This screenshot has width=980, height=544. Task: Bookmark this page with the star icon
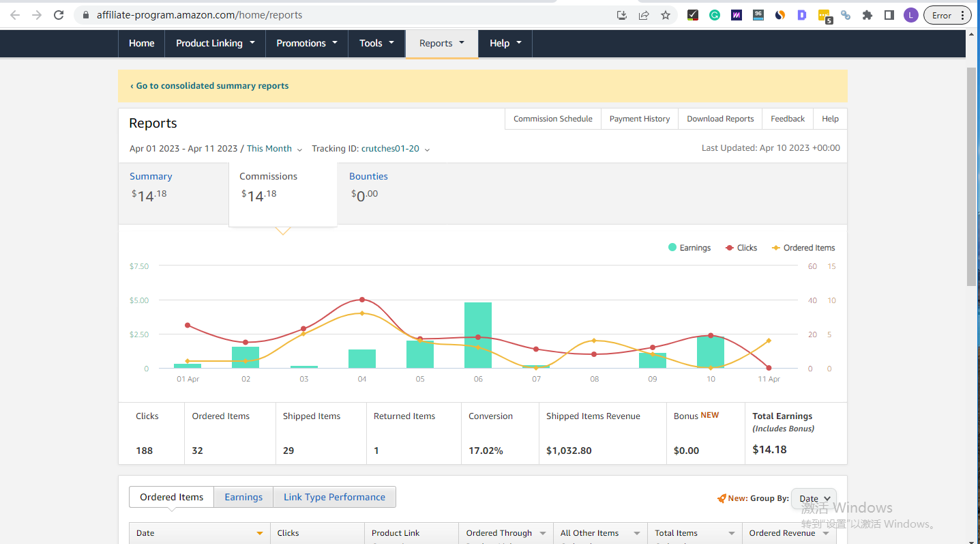[666, 15]
